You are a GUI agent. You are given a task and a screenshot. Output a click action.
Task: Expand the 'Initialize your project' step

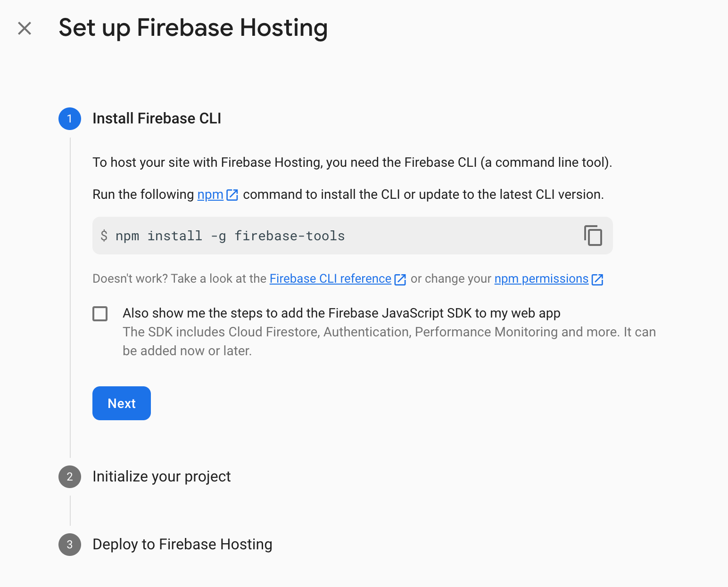pos(161,477)
